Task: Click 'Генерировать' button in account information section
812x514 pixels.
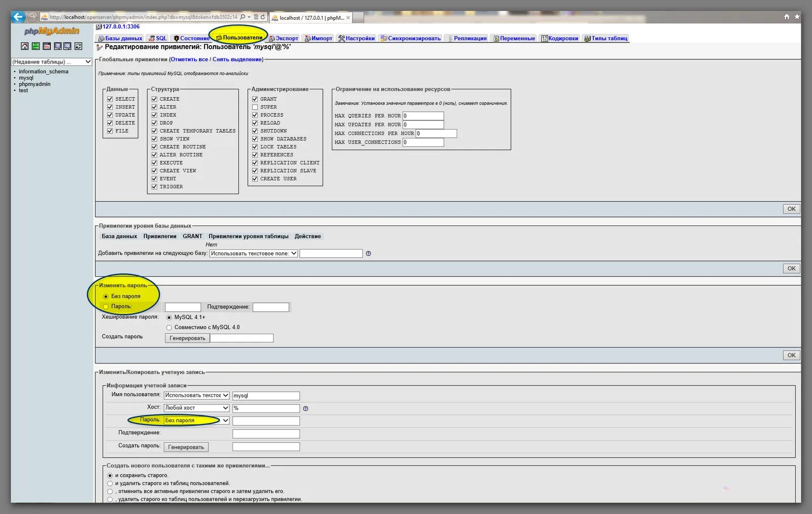Action: click(x=186, y=447)
